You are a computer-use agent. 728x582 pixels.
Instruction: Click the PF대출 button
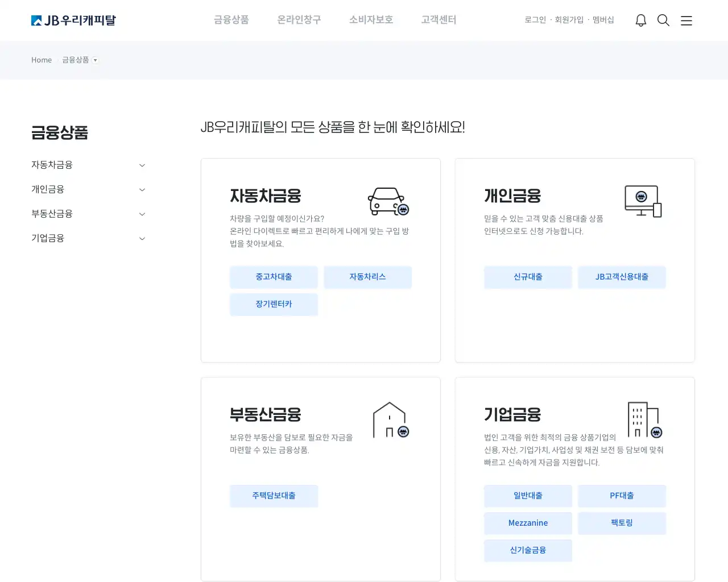[622, 496]
